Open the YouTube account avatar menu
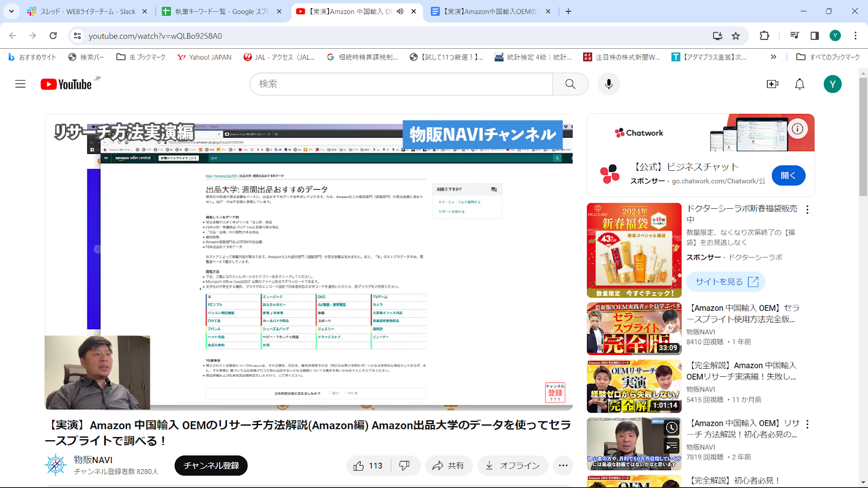Viewport: 868px width, 488px height. click(832, 84)
